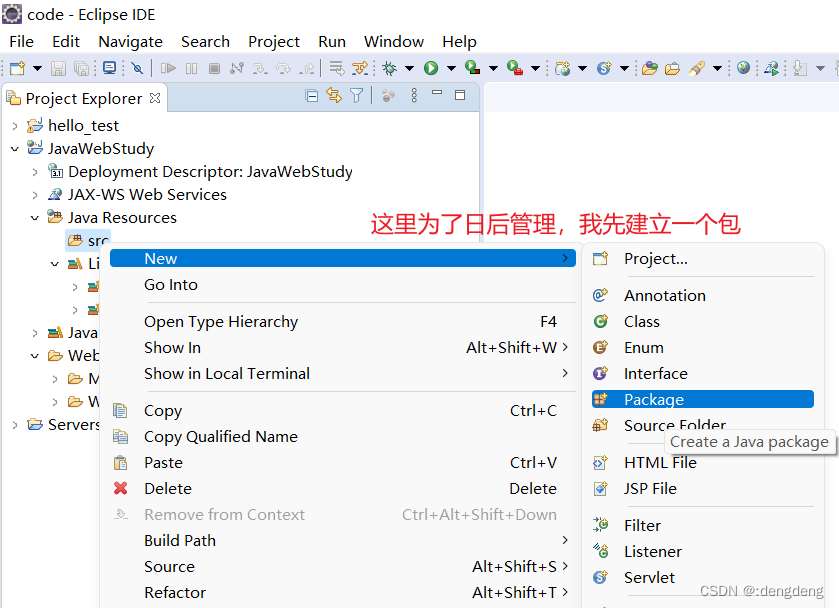Click the Save toolbar icon
839x608 pixels.
pyautogui.click(x=58, y=68)
